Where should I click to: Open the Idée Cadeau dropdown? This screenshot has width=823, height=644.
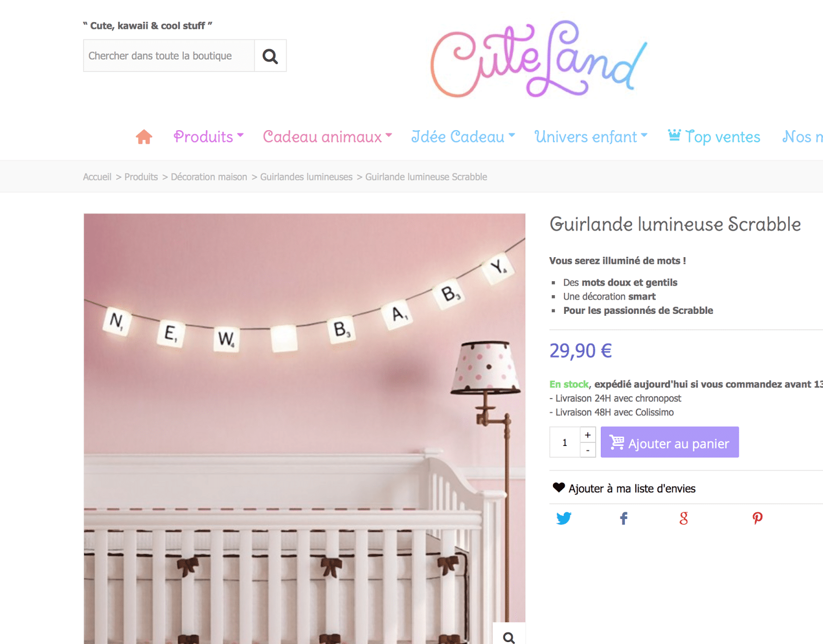(463, 136)
